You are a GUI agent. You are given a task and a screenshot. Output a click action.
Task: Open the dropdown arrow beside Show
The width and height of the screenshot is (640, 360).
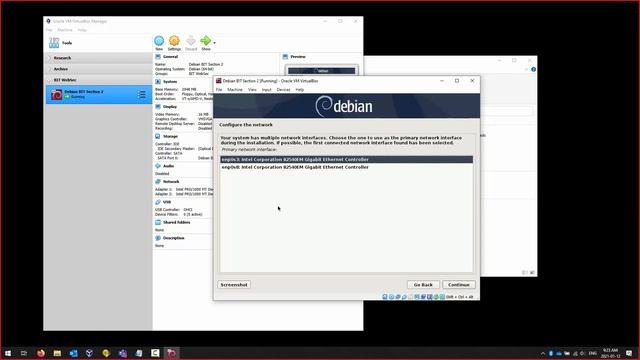[x=214, y=42]
